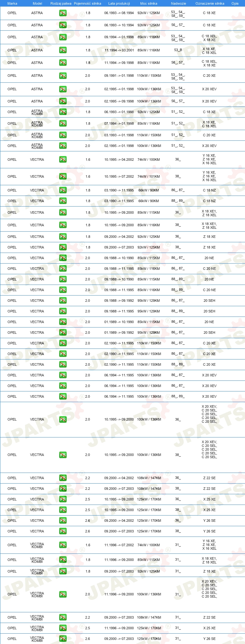Screen dimensions: 245x644
Task: Select 'ASTRA KOMBI' in the 06.1993 -> 01.1998 row
Action: pos(37,112)
